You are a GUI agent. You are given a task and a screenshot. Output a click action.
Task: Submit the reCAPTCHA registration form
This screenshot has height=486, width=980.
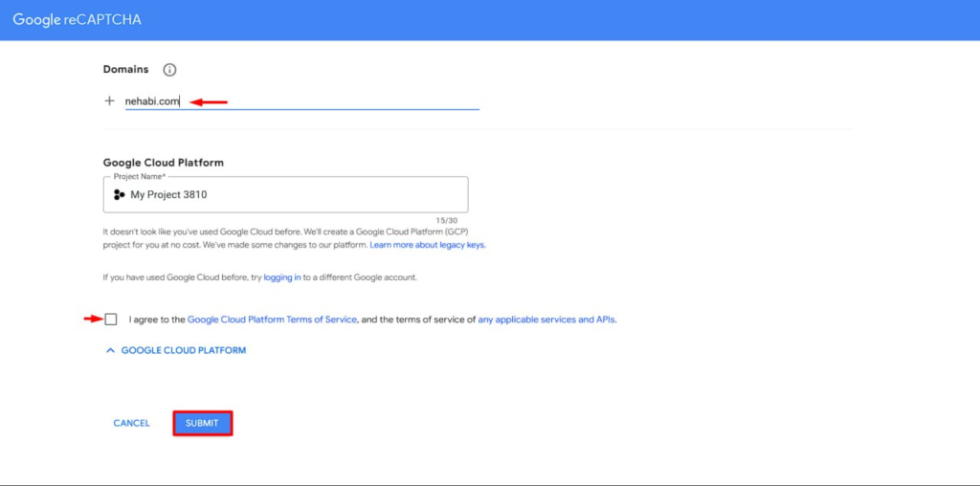coord(203,423)
